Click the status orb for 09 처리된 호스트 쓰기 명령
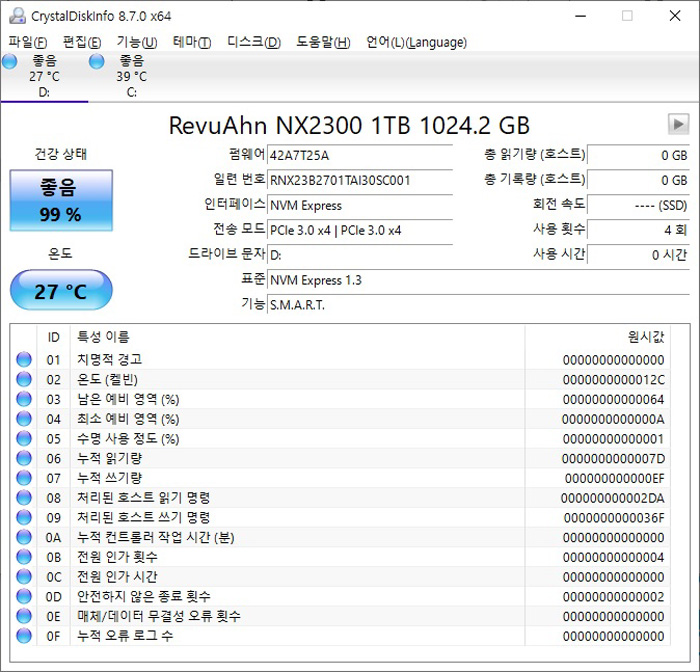The image size is (700, 672). click(x=24, y=518)
